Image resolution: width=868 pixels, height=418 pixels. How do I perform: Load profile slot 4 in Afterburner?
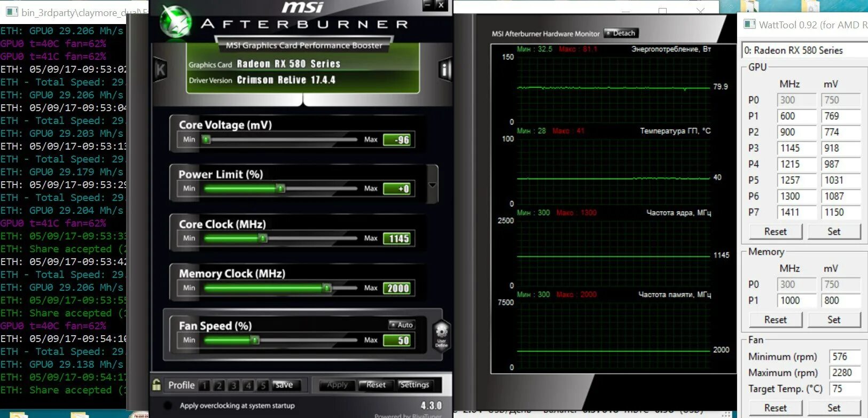point(248,385)
